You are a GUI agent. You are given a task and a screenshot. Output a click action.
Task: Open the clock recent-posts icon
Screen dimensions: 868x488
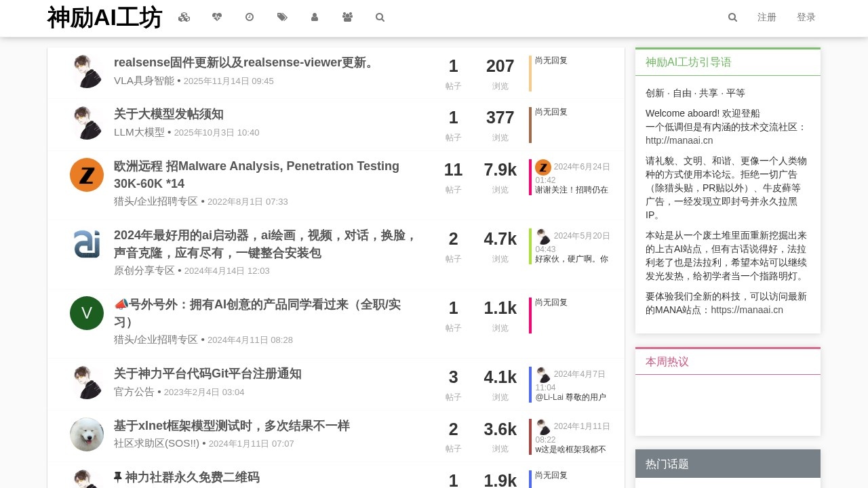tap(249, 17)
